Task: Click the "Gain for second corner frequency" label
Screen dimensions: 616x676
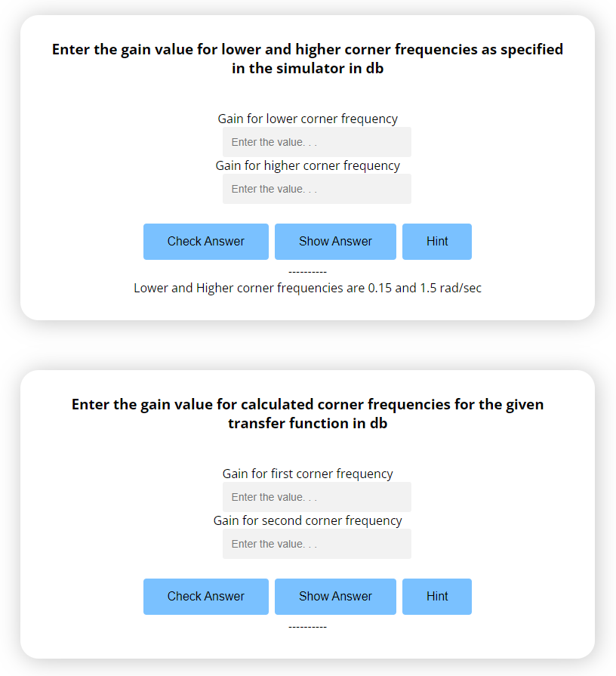Action: click(x=307, y=520)
